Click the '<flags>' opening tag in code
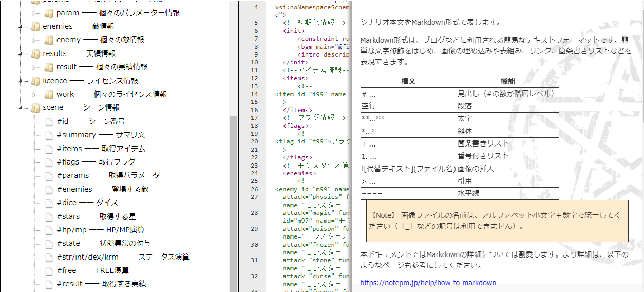 click(x=295, y=125)
